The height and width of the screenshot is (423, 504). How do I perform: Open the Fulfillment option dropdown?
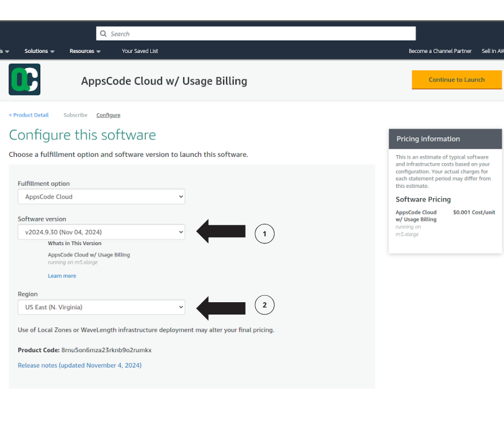pyautogui.click(x=101, y=196)
